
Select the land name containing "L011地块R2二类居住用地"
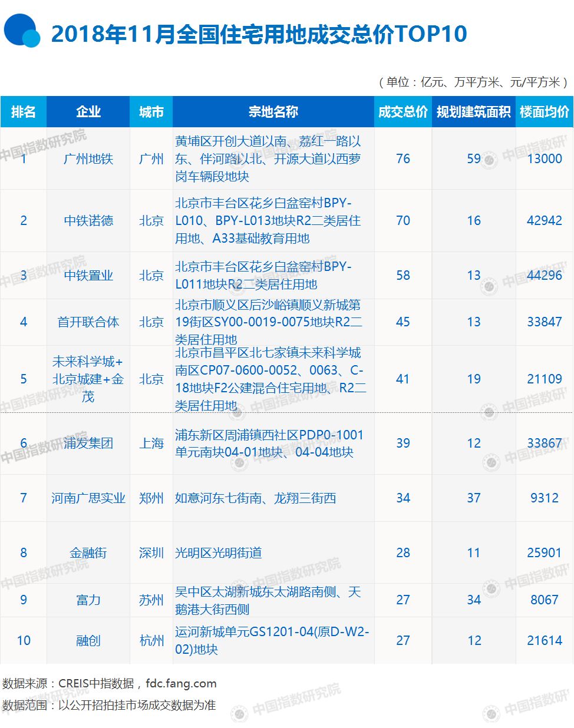click(x=263, y=276)
